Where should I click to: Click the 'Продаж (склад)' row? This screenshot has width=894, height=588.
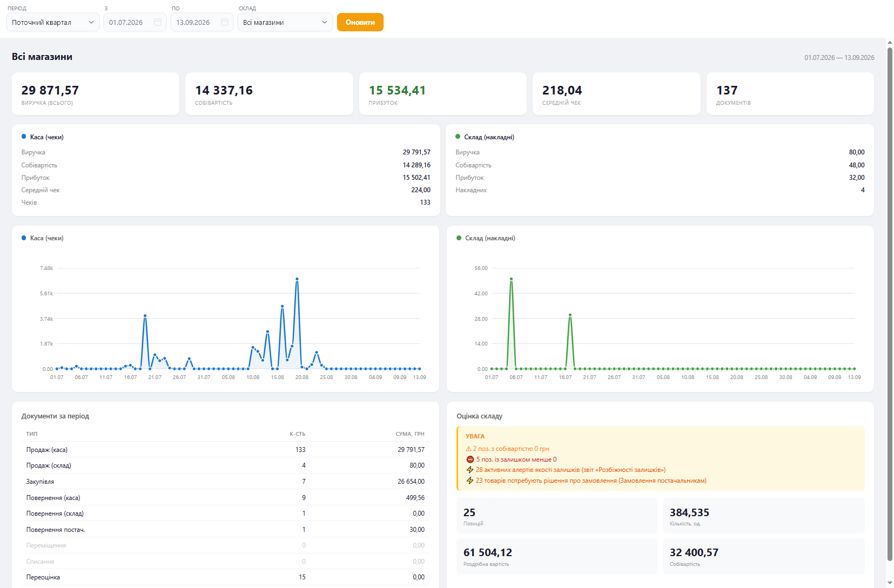(x=225, y=465)
